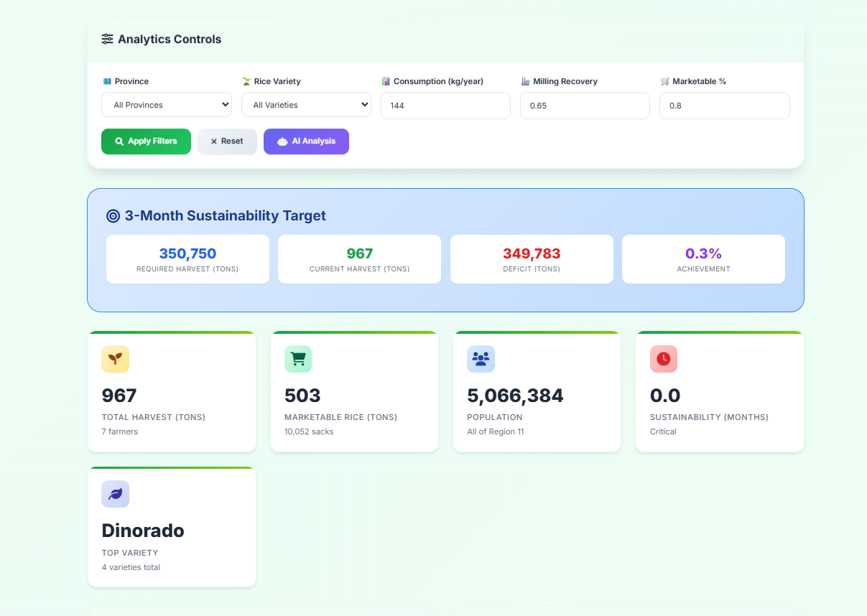
Task: Click Reset to clear filters
Action: click(227, 141)
